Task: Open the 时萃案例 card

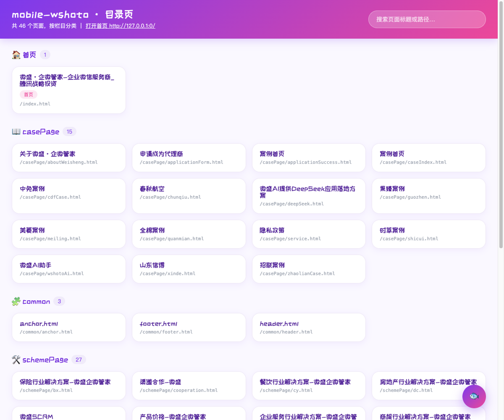Action: 429,234
